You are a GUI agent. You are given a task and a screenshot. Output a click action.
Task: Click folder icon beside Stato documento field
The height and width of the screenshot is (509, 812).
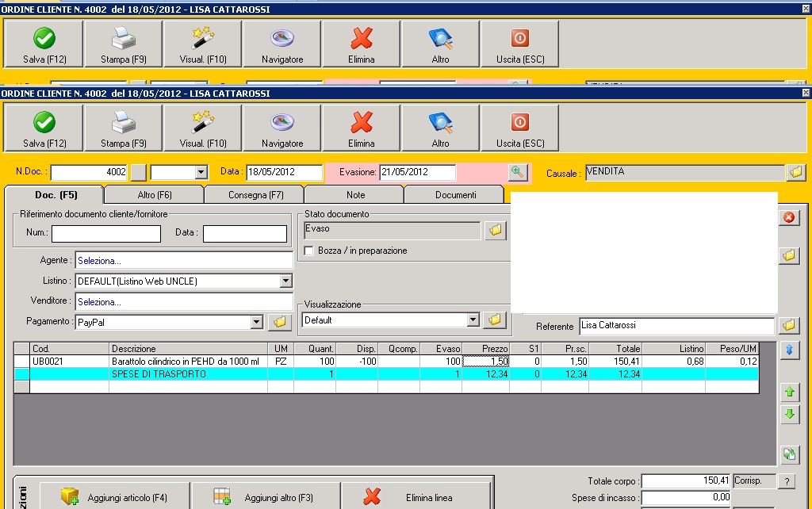(496, 230)
